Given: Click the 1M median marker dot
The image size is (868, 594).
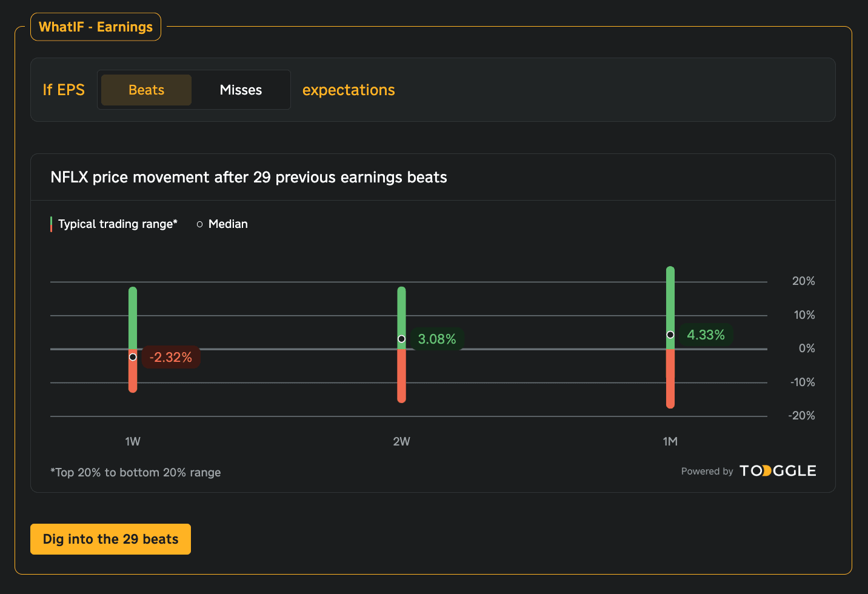Looking at the screenshot, I should pos(670,335).
